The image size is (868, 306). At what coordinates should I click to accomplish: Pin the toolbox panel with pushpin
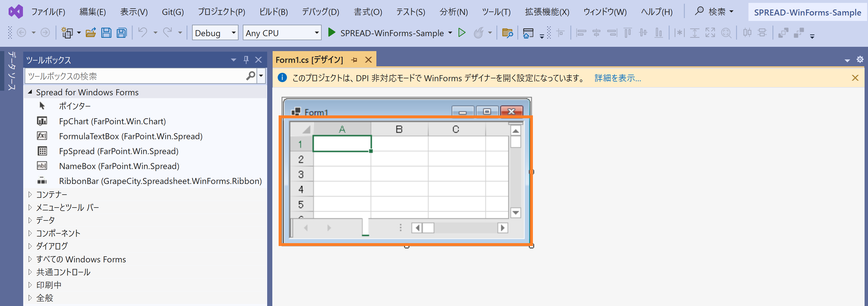click(x=246, y=60)
